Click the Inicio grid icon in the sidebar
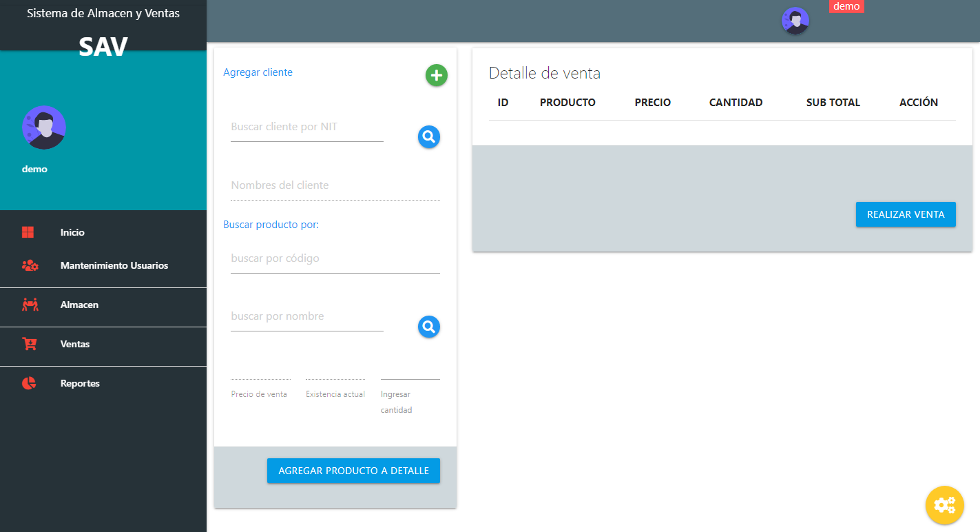Screen dimensions: 980x532 pos(28,233)
